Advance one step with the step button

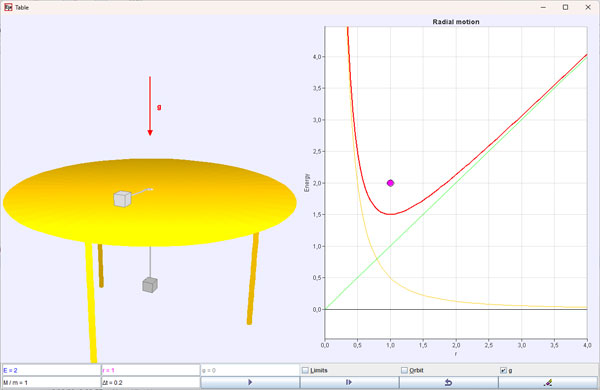pyautogui.click(x=349, y=382)
